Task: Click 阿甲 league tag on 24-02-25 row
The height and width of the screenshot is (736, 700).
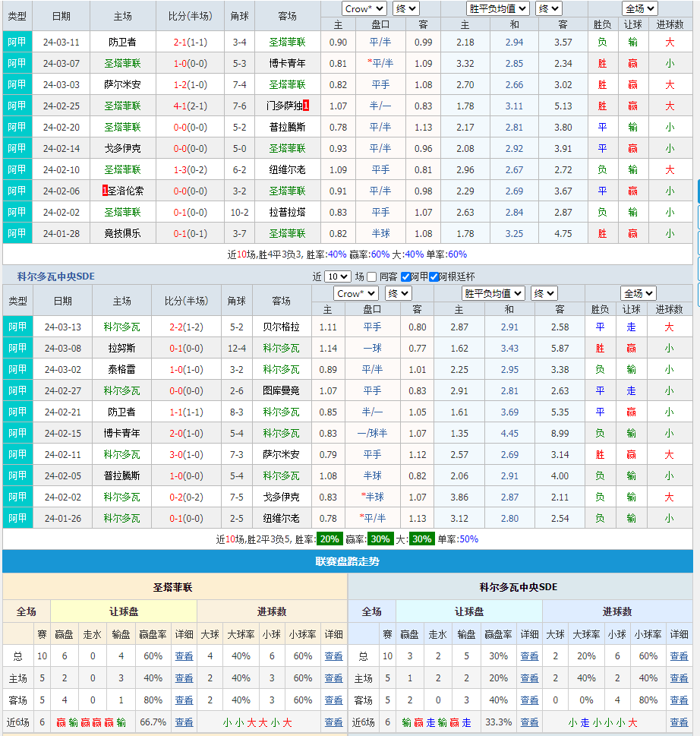Action: (17, 106)
